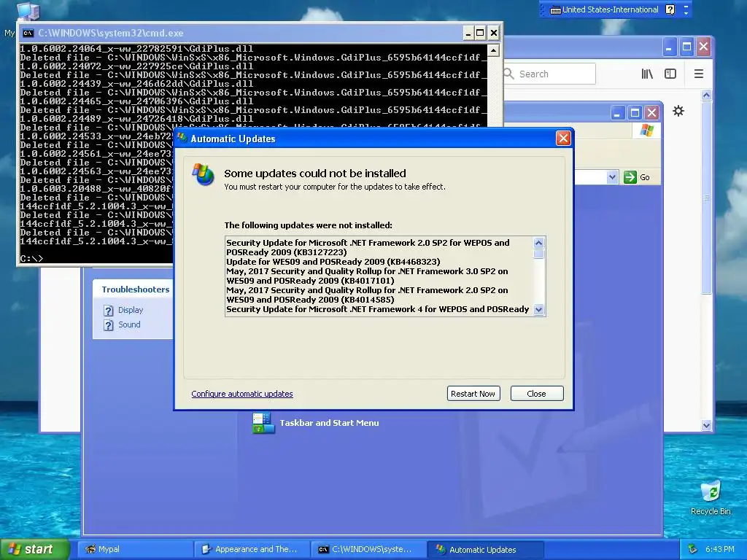The width and height of the screenshot is (747, 560).
Task: Open the address bar dropdown arrow
Action: [x=612, y=177]
